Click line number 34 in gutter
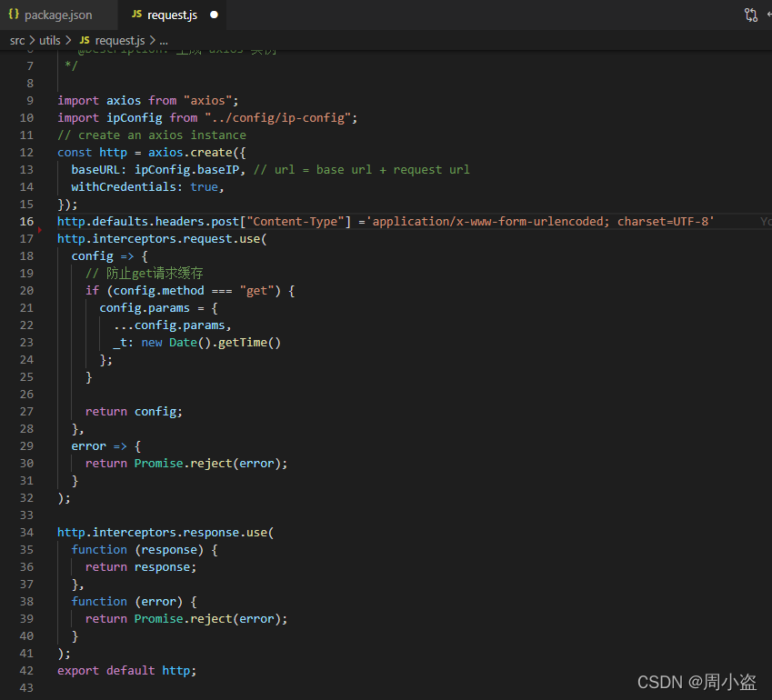 pos(26,533)
